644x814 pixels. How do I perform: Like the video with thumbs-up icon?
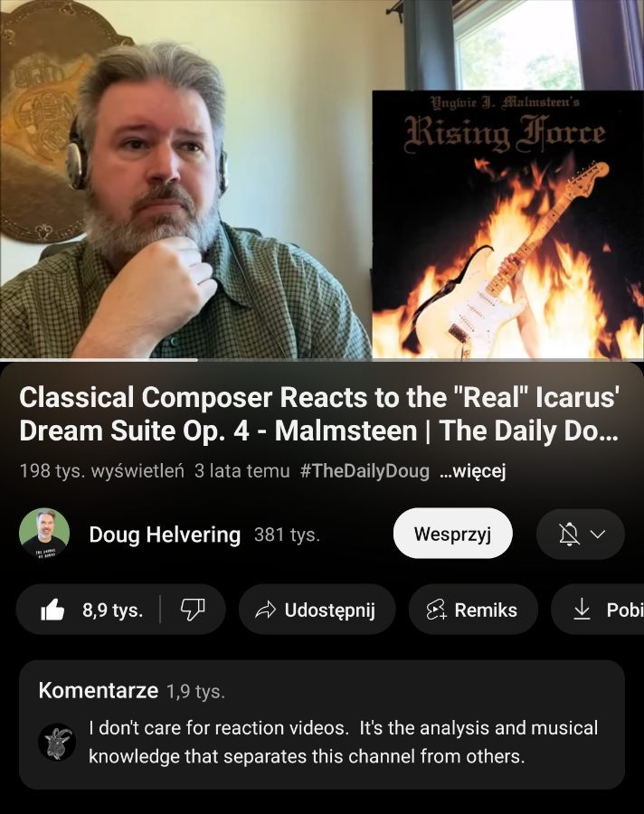(52, 610)
